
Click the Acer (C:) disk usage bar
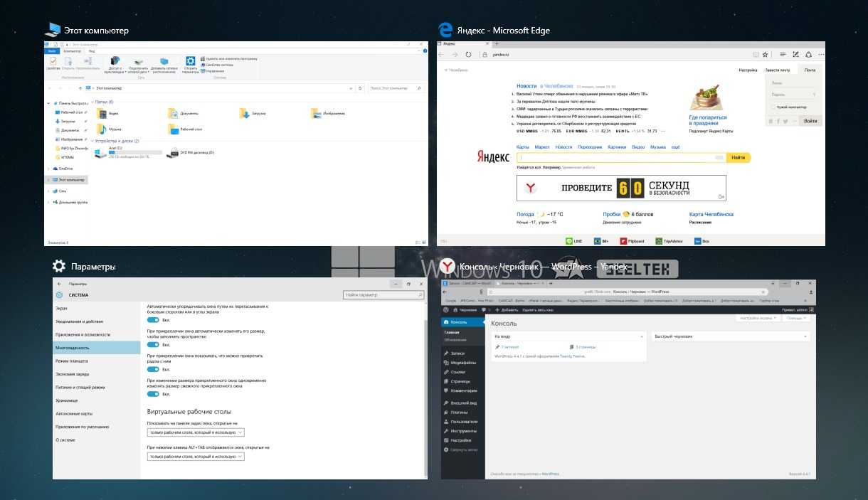point(128,154)
